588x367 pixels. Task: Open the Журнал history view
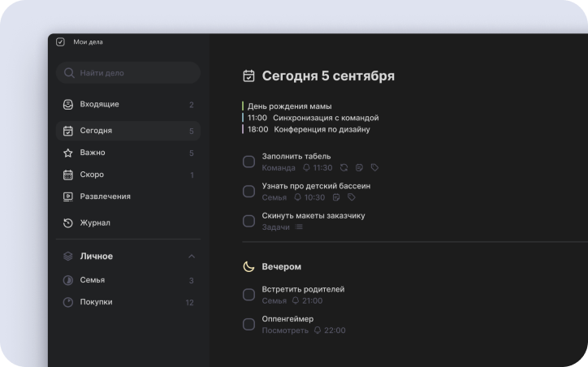pos(94,222)
